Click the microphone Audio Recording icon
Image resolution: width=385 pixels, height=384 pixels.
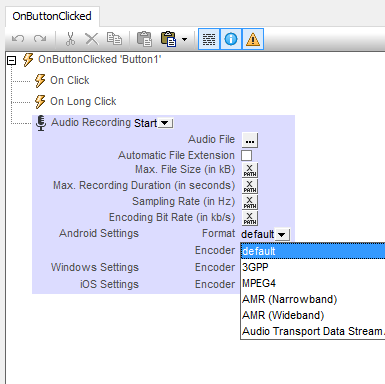point(41,123)
